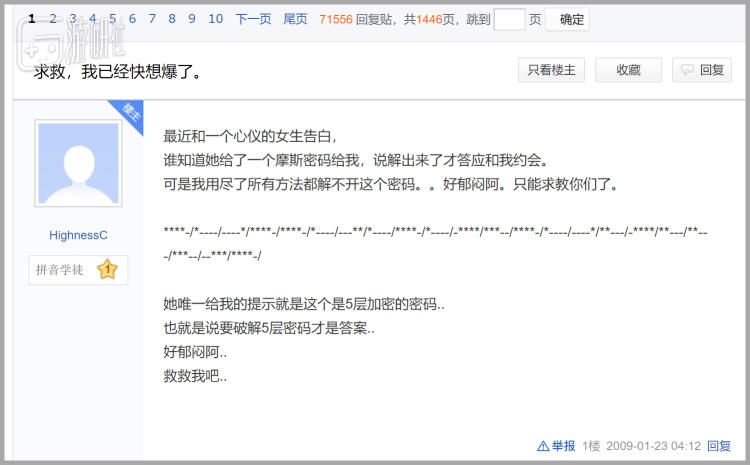The height and width of the screenshot is (465, 750).
Task: Open the HighnessC username profile link
Action: (x=78, y=235)
